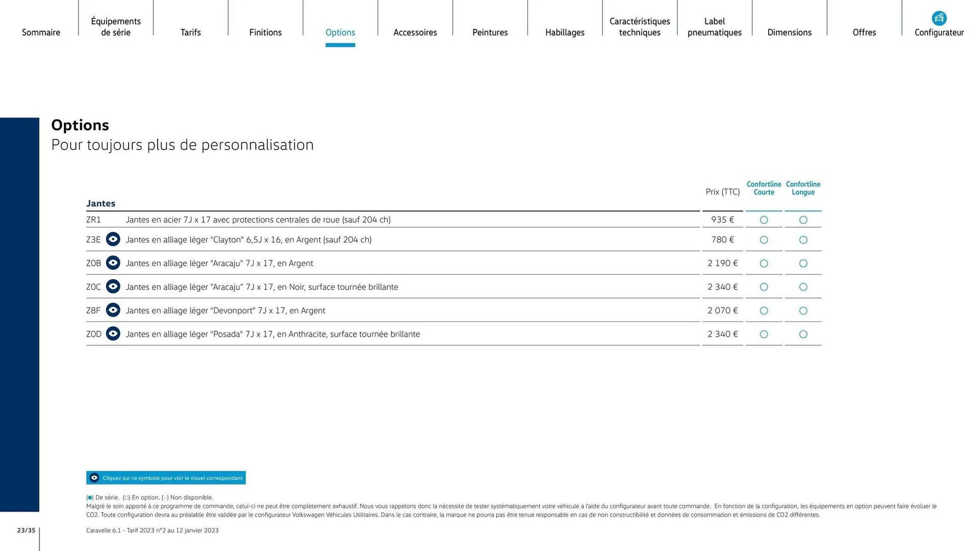980x551 pixels.
Task: Show visual for Aracaju Noir wheels Z0C
Action: 113,286
